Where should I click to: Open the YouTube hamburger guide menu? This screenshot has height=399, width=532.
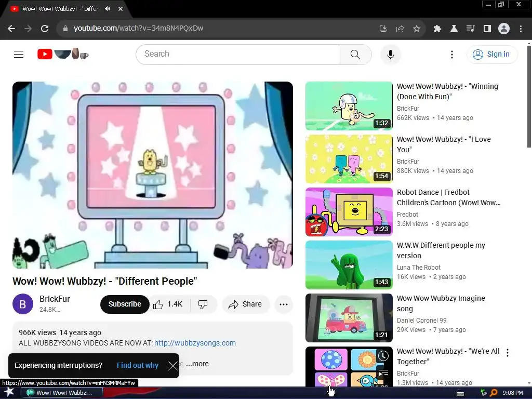[19, 54]
